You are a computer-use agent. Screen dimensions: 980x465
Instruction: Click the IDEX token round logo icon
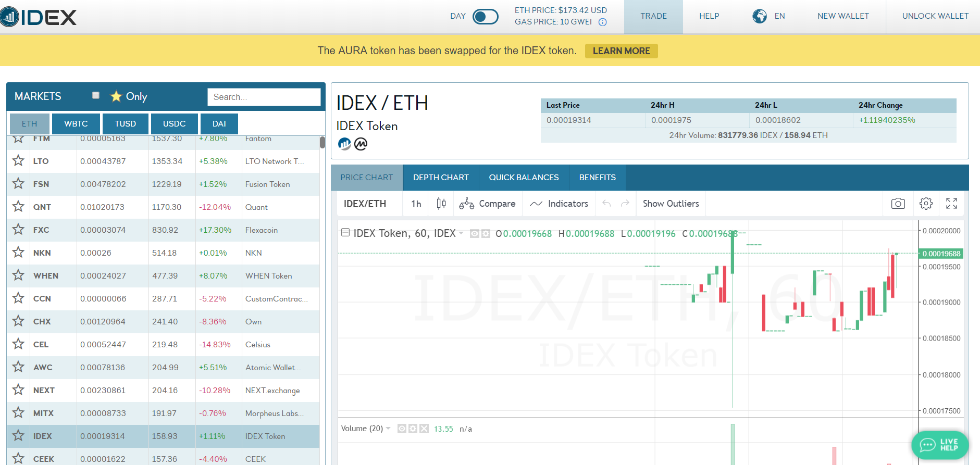tap(344, 144)
